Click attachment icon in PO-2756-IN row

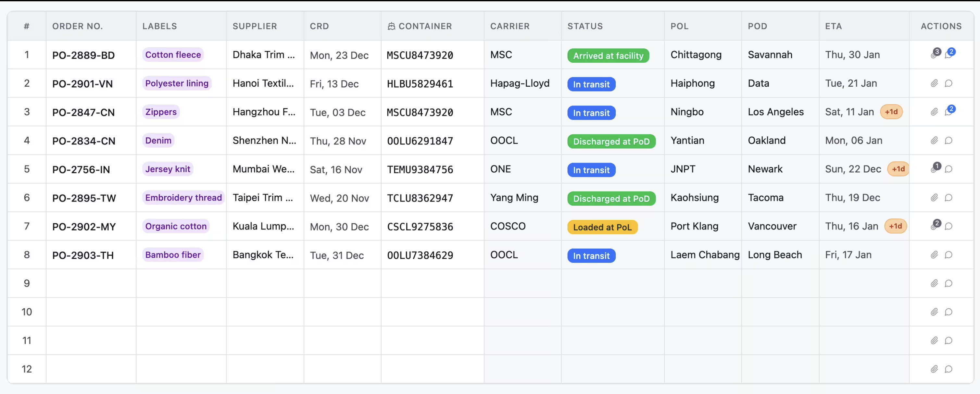[934, 169]
